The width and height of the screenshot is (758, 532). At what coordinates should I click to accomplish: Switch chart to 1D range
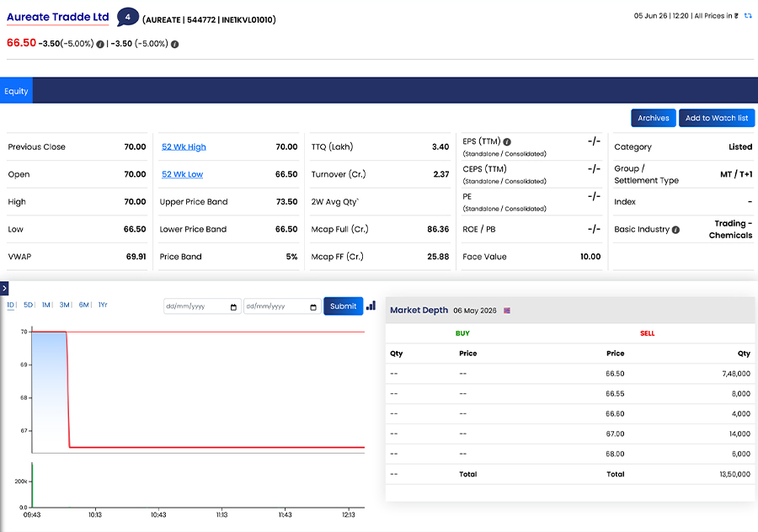coord(11,305)
